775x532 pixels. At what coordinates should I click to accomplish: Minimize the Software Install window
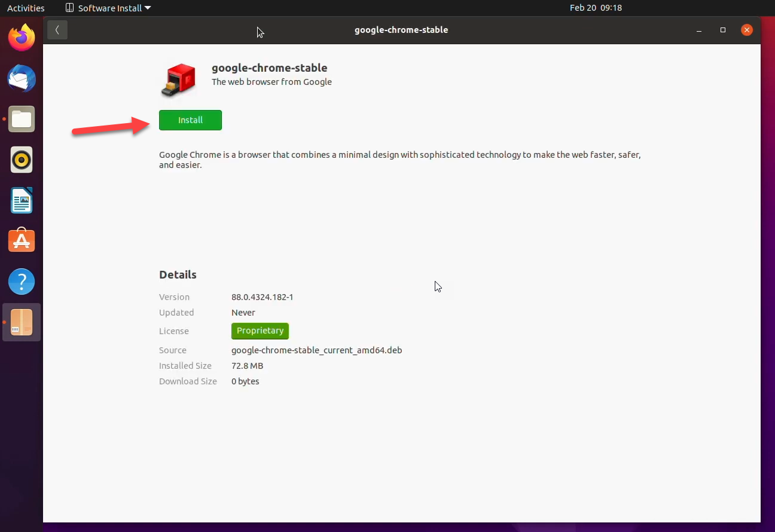pos(699,30)
